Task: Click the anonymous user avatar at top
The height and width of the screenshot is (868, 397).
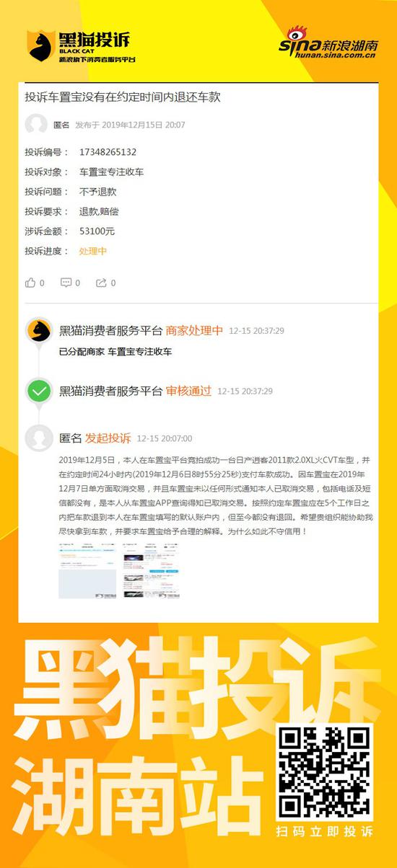Action: 36,125
